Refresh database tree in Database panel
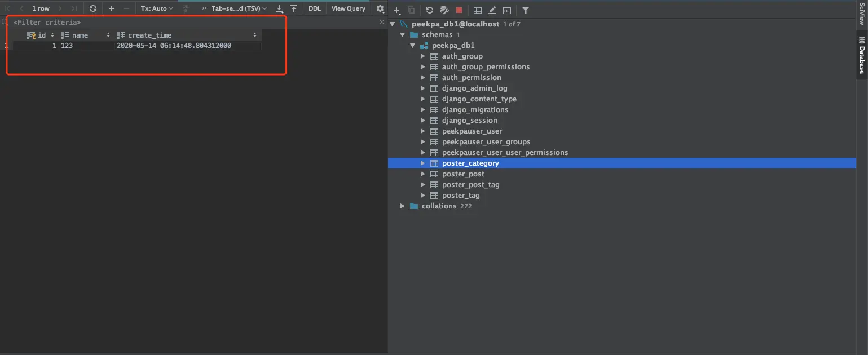This screenshot has height=355, width=868. (x=430, y=10)
